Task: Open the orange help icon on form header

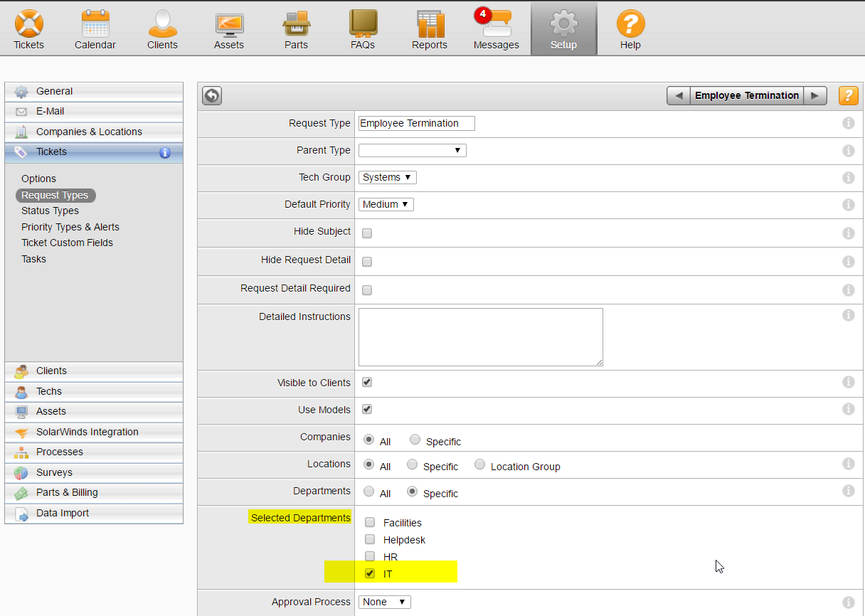Action: (x=848, y=95)
